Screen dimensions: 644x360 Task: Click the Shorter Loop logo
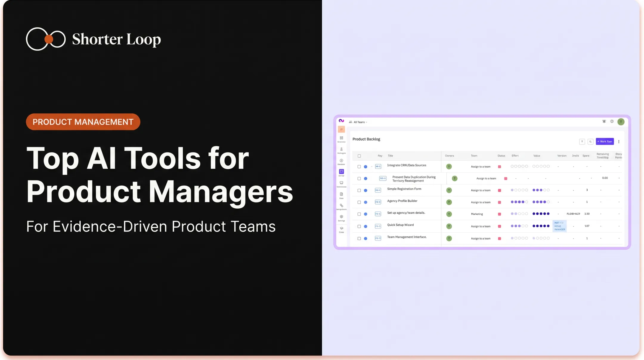coord(93,39)
